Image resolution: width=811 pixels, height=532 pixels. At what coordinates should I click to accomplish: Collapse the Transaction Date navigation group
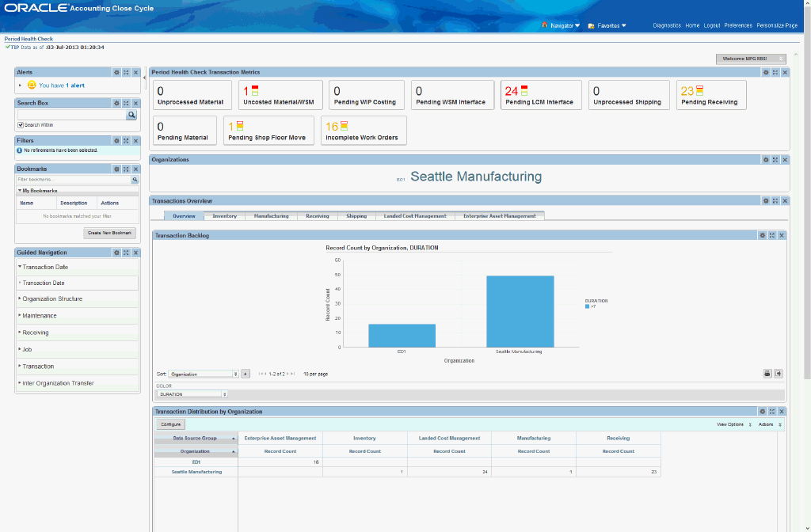(20, 267)
